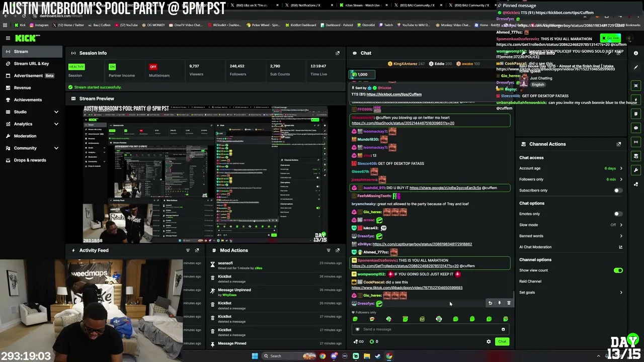Open Followers only duration options

point(571,179)
